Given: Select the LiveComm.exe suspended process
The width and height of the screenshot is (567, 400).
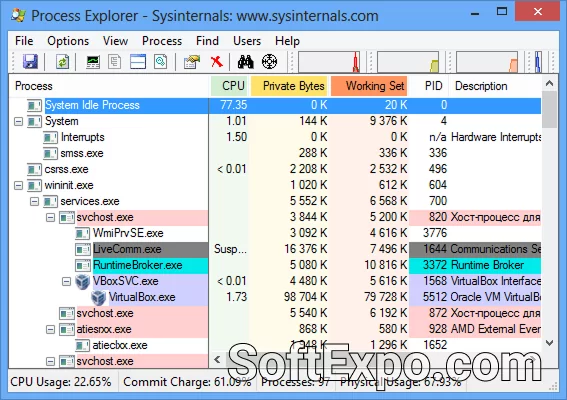Looking at the screenshot, I should point(275,249).
